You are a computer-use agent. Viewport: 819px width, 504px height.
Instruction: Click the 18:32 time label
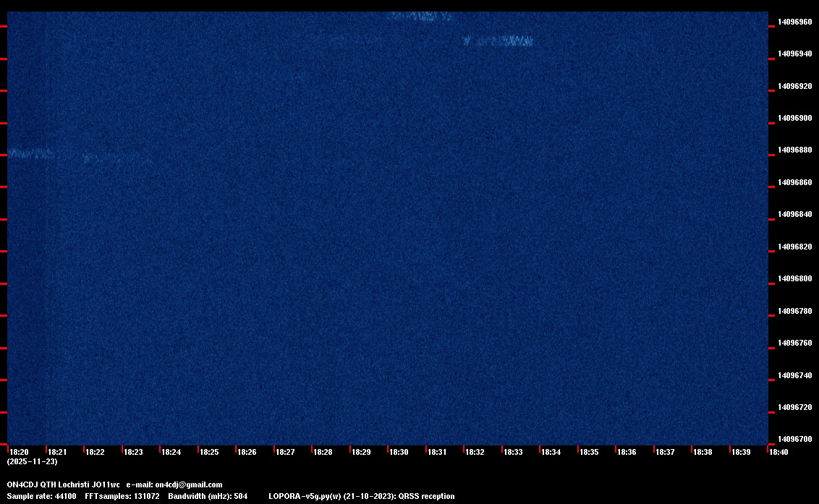click(475, 452)
